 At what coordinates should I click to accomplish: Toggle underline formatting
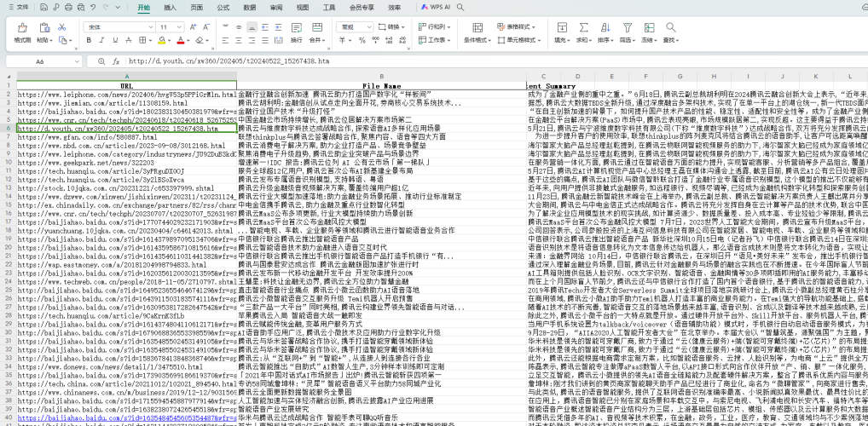[x=116, y=40]
